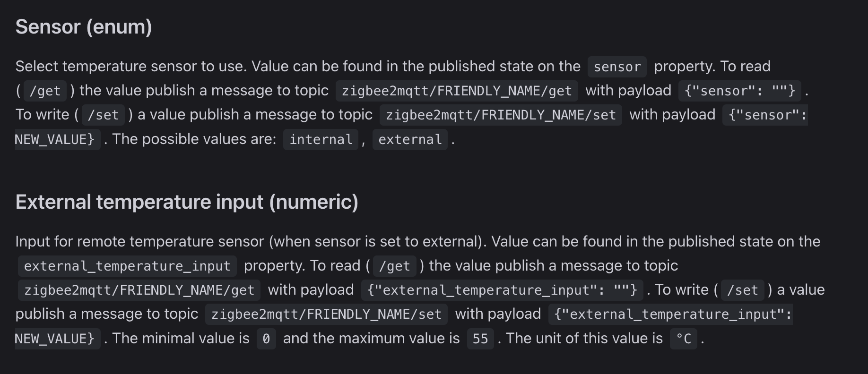Click the "external" possible value code
This screenshot has width=868, height=374.
click(x=410, y=139)
